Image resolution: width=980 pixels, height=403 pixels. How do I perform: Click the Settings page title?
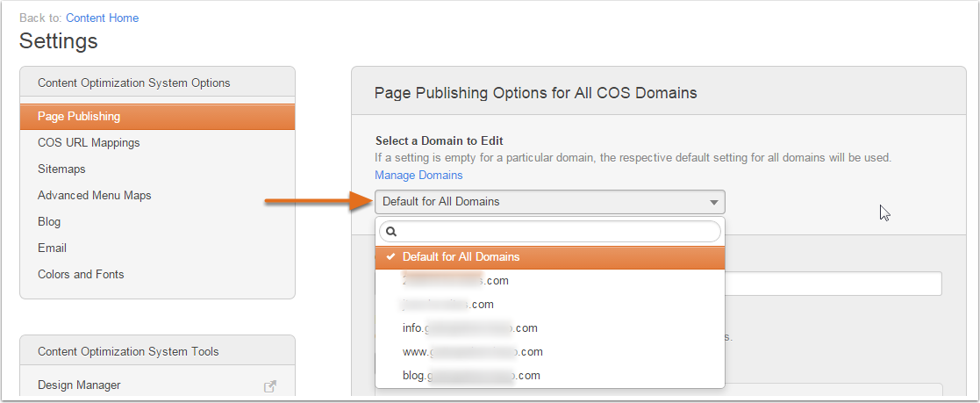pyautogui.click(x=59, y=41)
